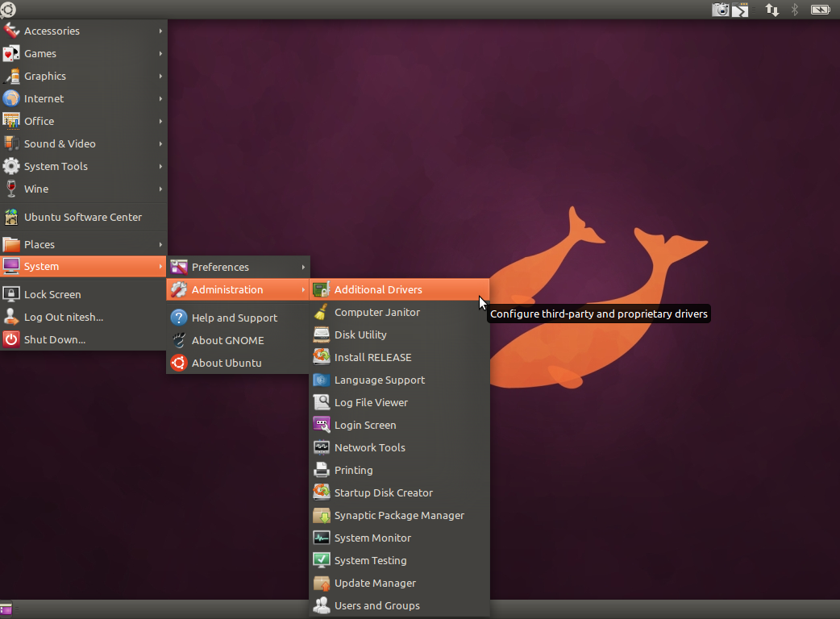
Task: Click the Disk Utility drive icon
Action: tap(322, 334)
